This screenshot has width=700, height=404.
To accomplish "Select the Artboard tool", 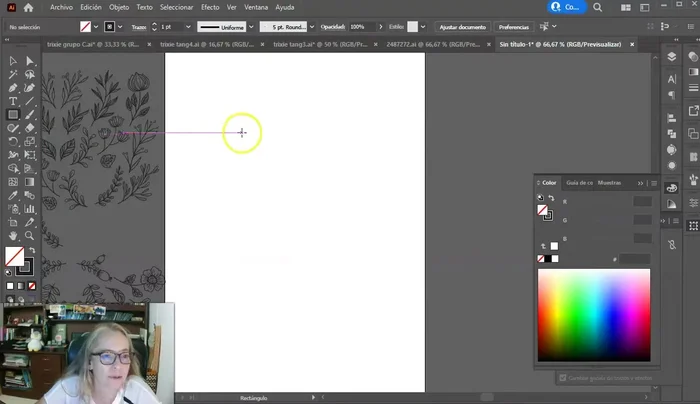I will pos(13,222).
